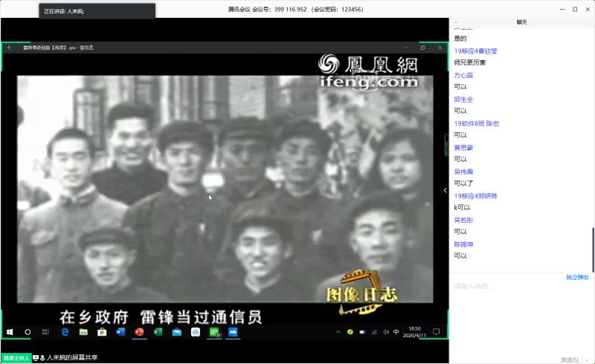Screen dimensions: 595x364
Task: Click the volume speaker tray icon
Action: [x=386, y=332]
